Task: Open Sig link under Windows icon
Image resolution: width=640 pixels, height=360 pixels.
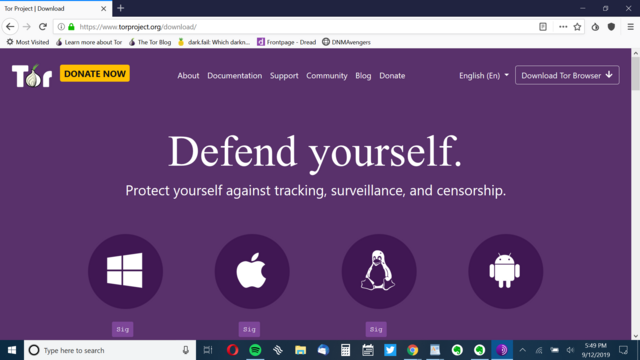Action: click(x=123, y=329)
